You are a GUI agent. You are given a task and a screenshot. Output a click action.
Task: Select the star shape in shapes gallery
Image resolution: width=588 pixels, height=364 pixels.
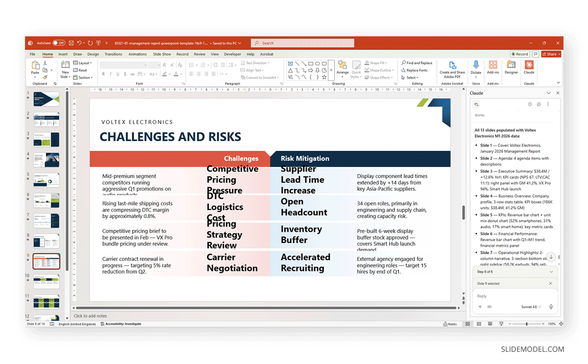click(324, 77)
